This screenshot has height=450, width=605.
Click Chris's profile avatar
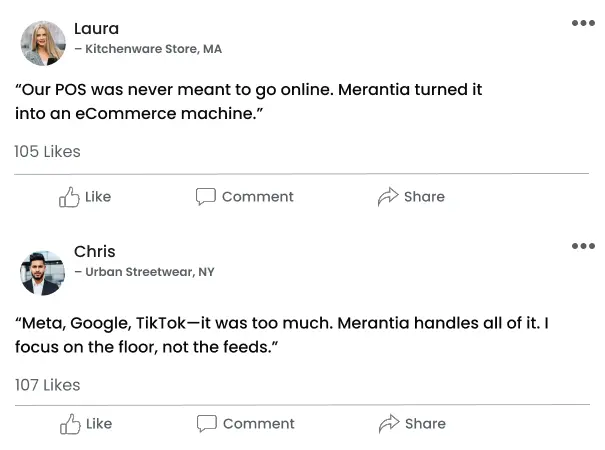pyautogui.click(x=43, y=272)
